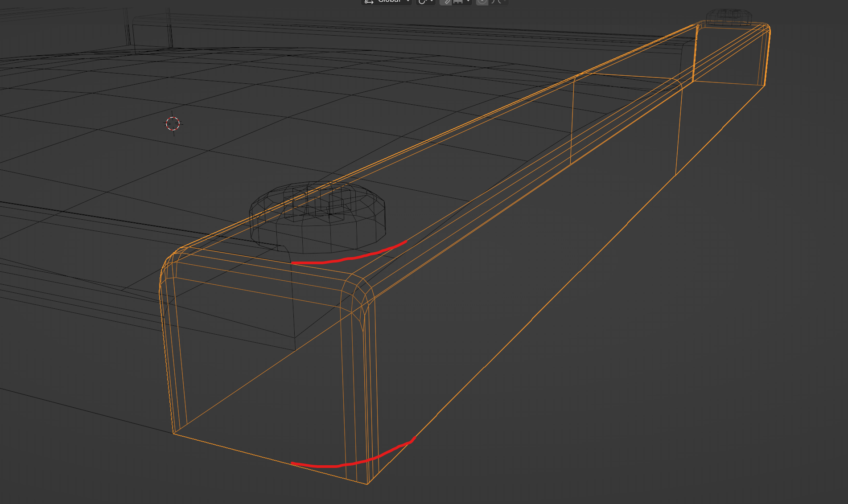Click the transform pivot point icon

[422, 2]
